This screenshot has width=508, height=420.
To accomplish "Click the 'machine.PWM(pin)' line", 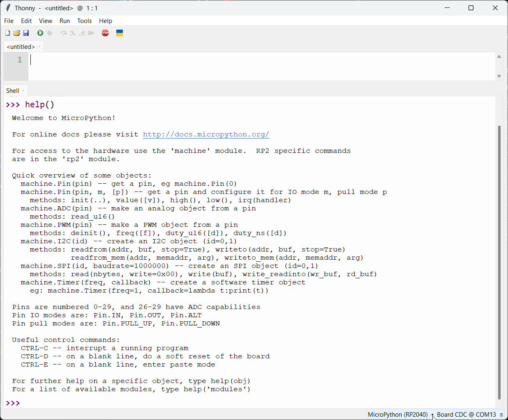I will click(129, 225).
